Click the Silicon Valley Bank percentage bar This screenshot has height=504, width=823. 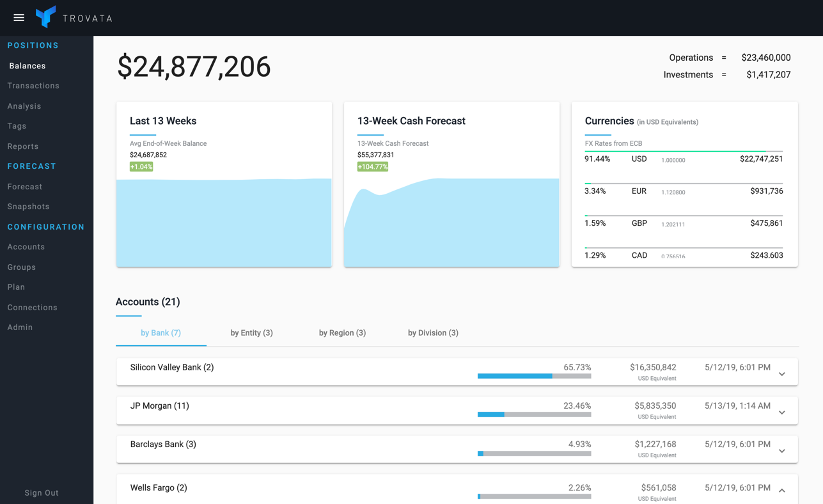click(534, 376)
